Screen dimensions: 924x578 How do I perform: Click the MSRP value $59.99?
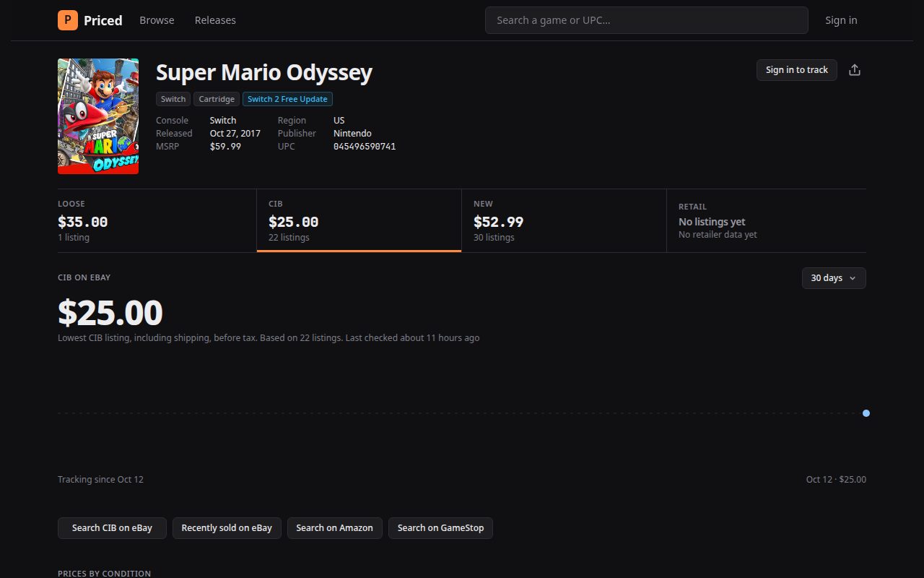pyautogui.click(x=225, y=147)
